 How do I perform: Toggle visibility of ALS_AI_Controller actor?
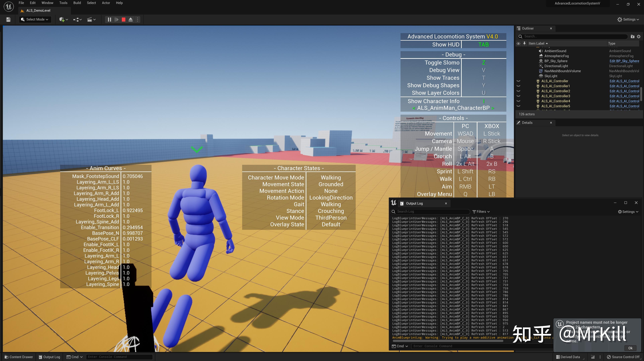tap(518, 81)
